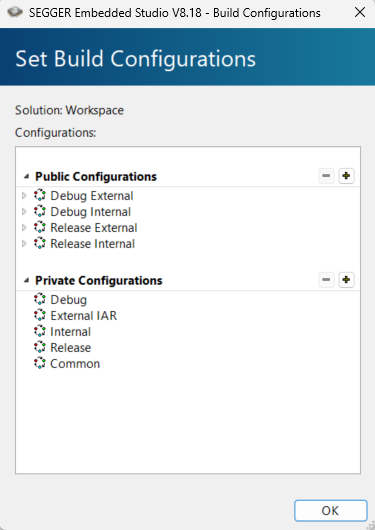Click the Debug Internal configuration icon
The height and width of the screenshot is (530, 375).
pyautogui.click(x=40, y=212)
